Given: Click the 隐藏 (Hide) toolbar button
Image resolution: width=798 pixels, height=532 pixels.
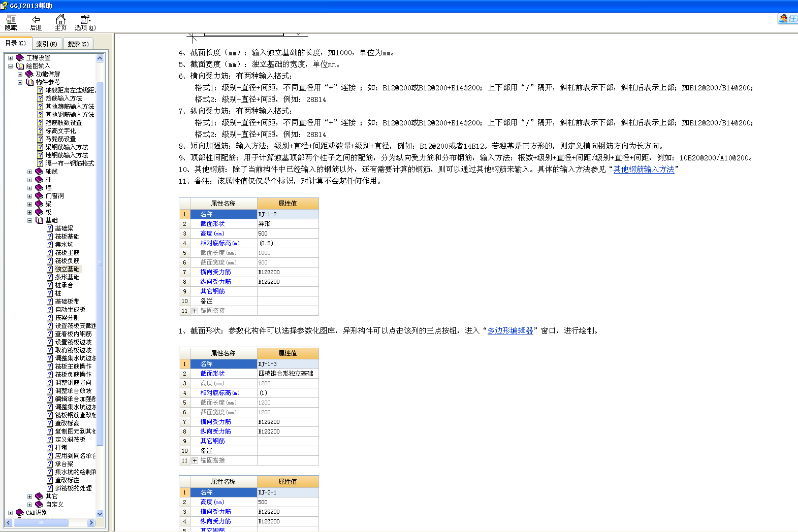Looking at the screenshot, I should pos(11,23).
